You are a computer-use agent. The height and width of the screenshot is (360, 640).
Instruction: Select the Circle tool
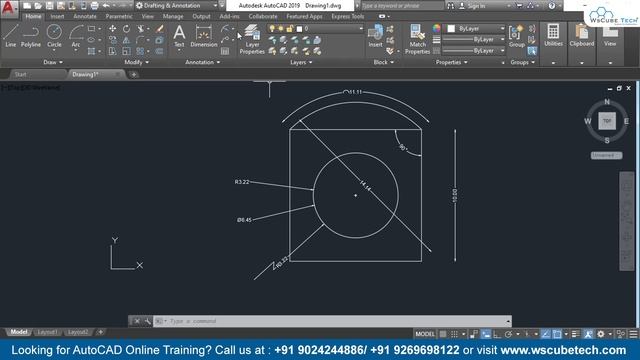pos(54,36)
